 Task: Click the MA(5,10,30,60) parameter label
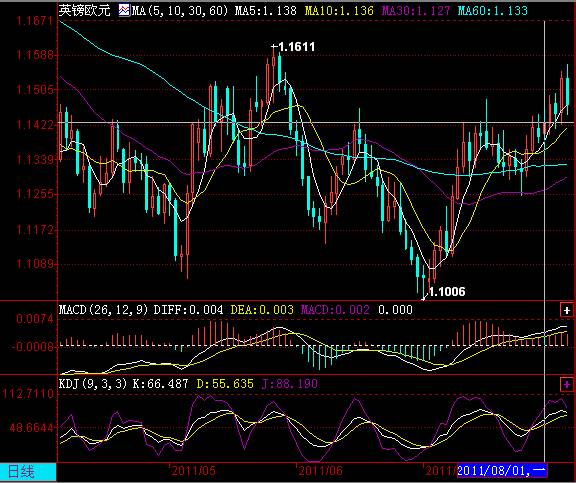pyautogui.click(x=180, y=10)
